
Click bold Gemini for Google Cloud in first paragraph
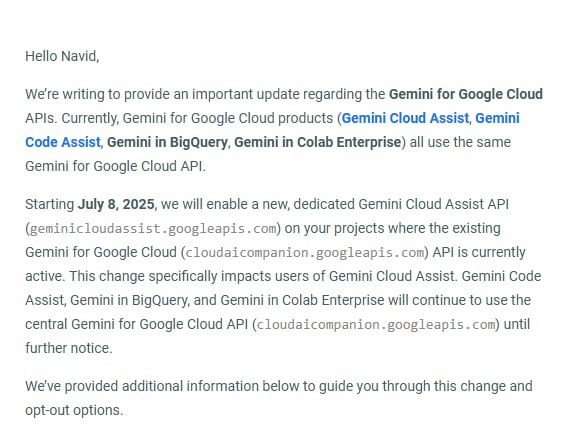[466, 94]
